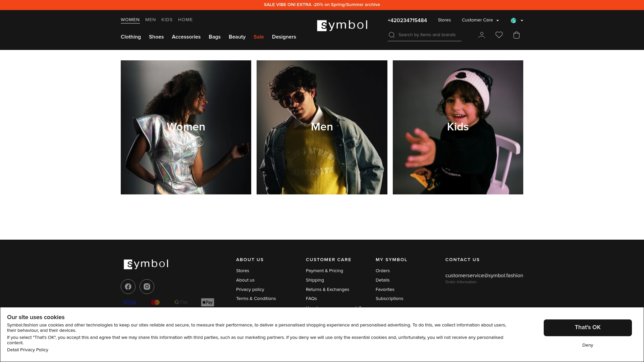Open the Men category image

[x=322, y=127]
